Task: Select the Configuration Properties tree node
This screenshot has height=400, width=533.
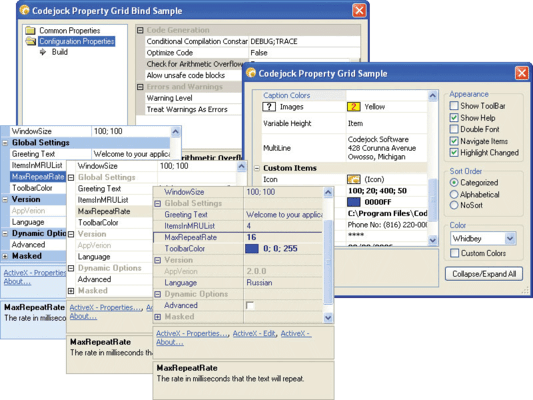Action: (x=76, y=41)
